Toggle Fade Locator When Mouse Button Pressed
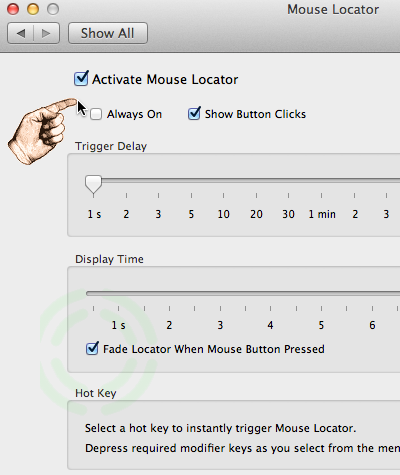 pos(92,349)
